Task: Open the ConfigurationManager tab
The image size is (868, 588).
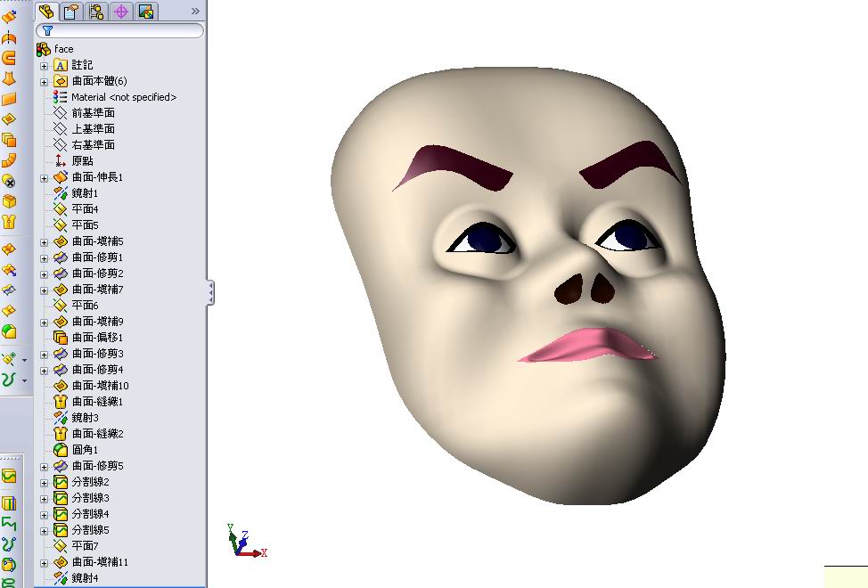Action: pyautogui.click(x=95, y=12)
